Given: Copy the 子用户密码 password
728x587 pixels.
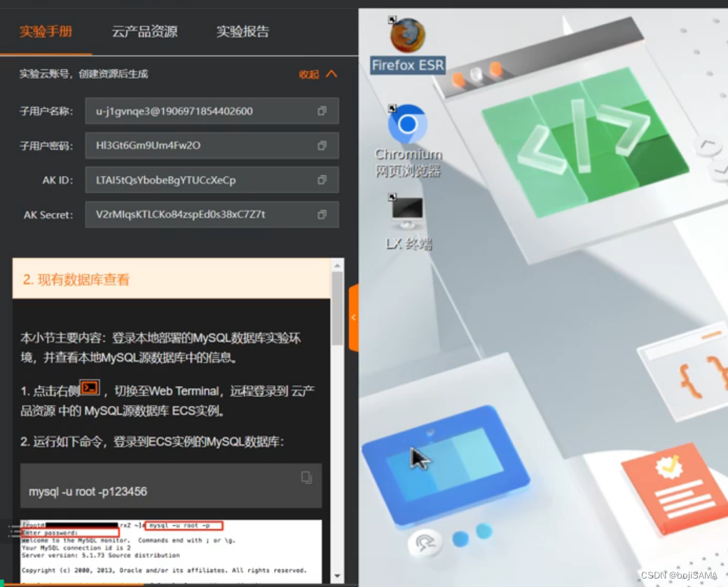Looking at the screenshot, I should (322, 145).
